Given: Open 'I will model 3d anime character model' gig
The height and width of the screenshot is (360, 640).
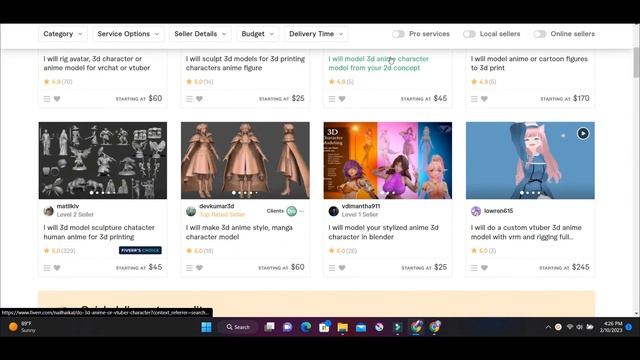Looking at the screenshot, I should click(379, 63).
